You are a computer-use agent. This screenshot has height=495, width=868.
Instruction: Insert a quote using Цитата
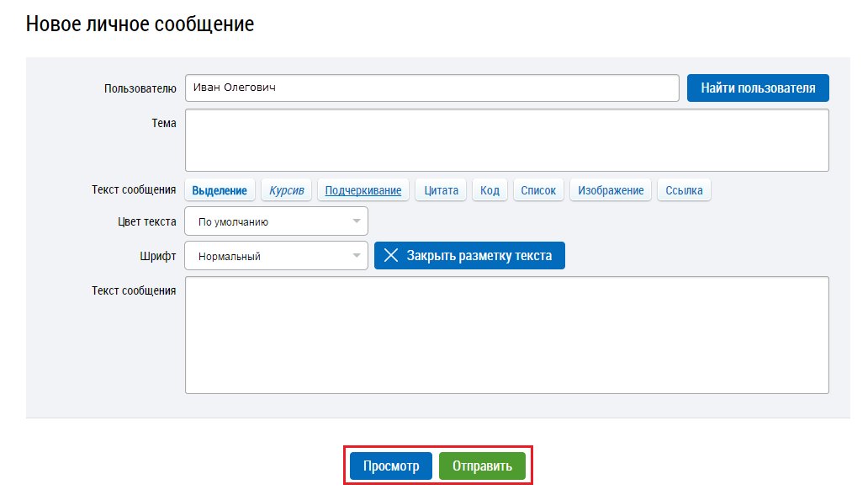(x=442, y=190)
